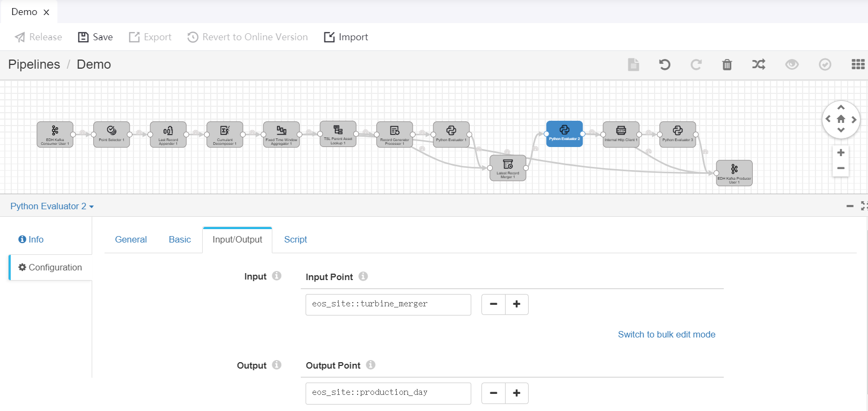Toggle the eye preview icon

click(792, 65)
